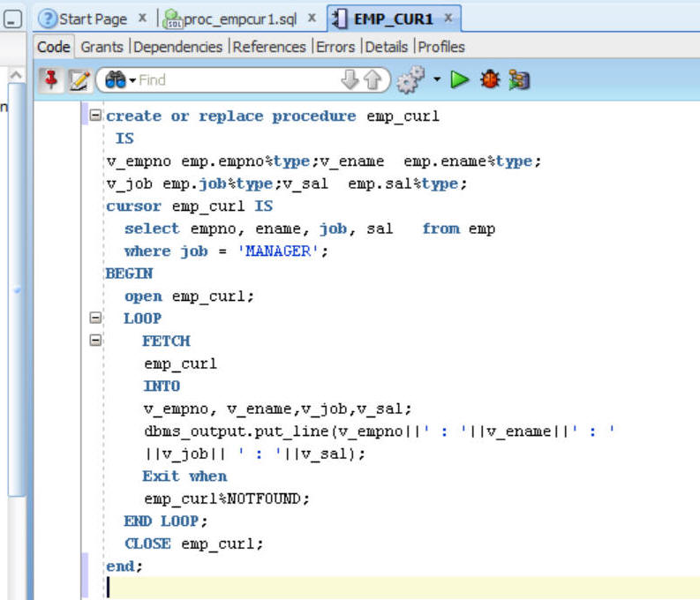Click the Profile icon in toolbar
This screenshot has width=700, height=600.
coord(518,80)
